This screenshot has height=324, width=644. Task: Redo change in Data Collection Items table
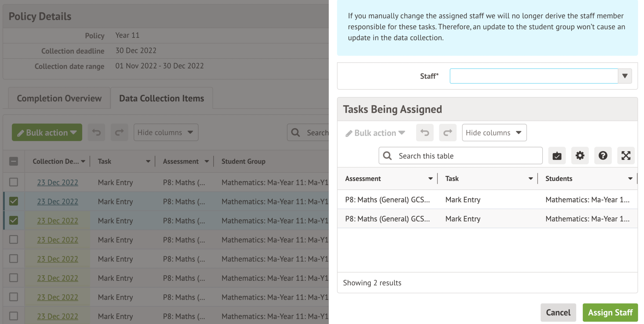pos(119,132)
